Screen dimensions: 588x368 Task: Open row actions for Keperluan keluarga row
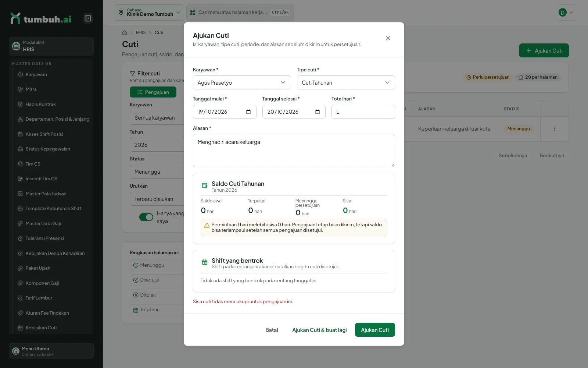[555, 129]
